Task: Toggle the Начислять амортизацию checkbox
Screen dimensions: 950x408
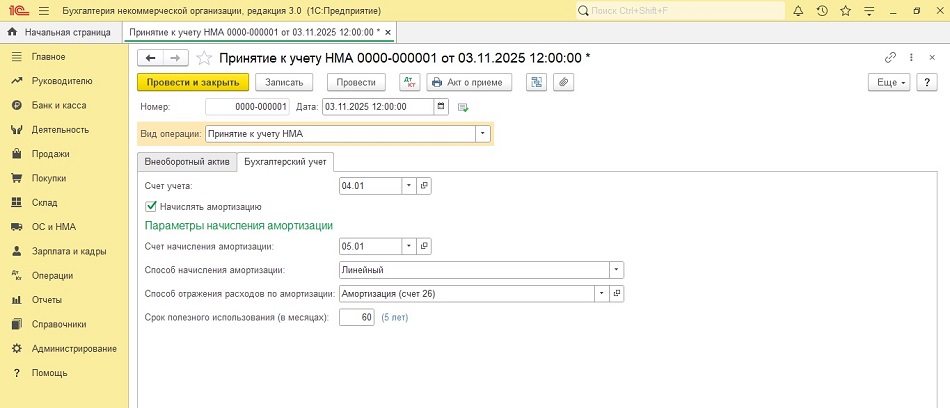Action: 151,206
